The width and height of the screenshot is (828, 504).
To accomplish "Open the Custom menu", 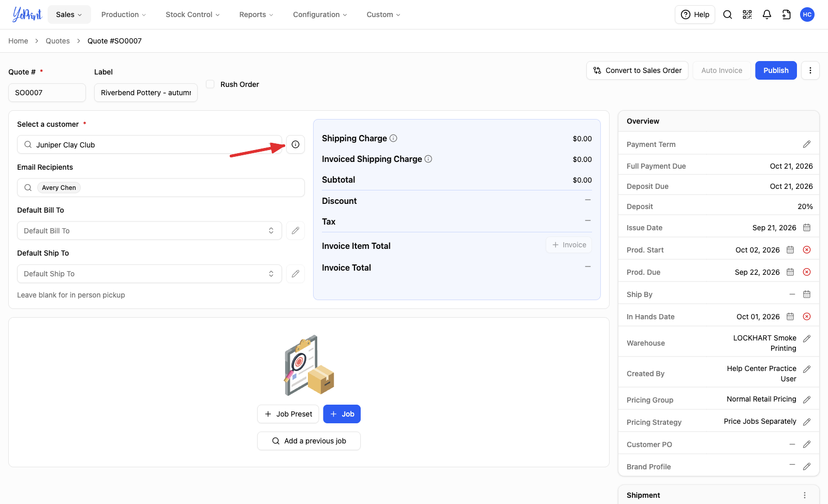I will 383,14.
